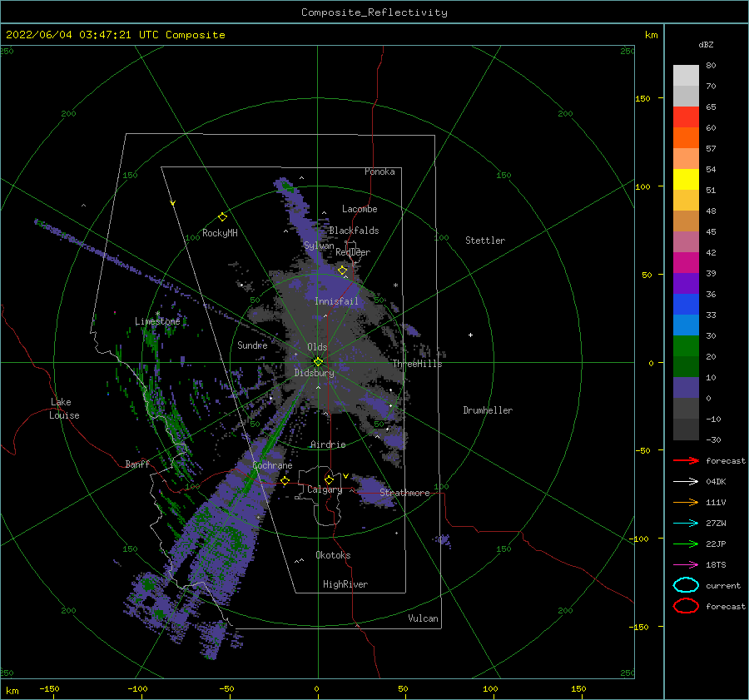
Task: Click the Cochrane town label
Action: tap(272, 465)
